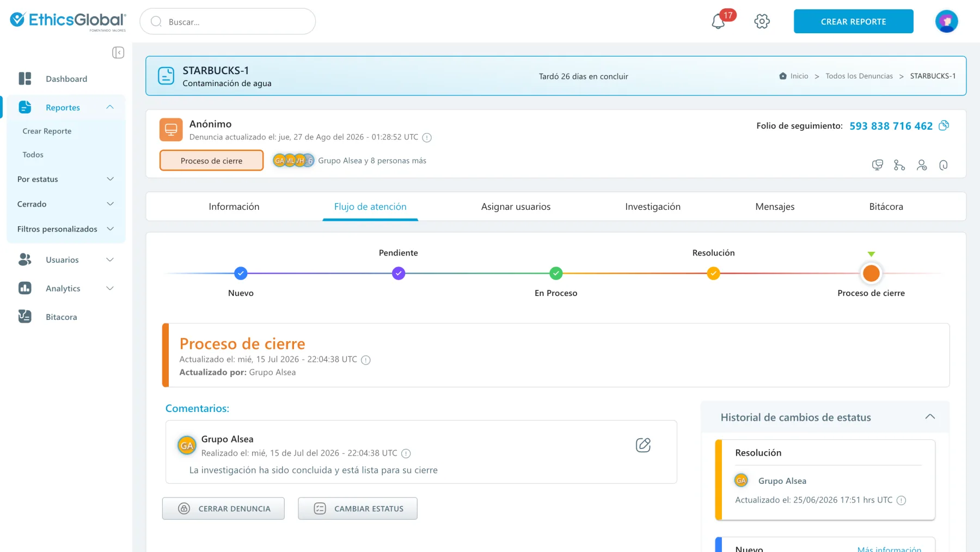Click the info icon beside Denuncia actualizado date
The image size is (980, 552).
[427, 137]
